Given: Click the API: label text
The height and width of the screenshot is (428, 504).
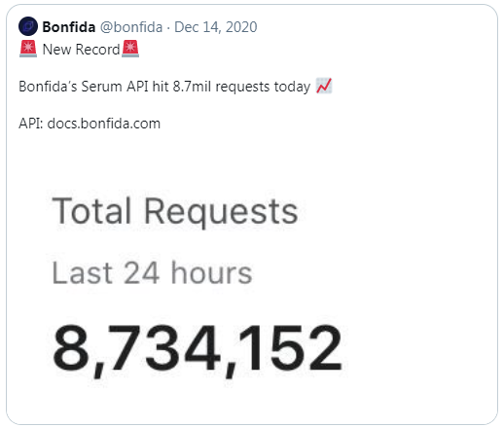Looking at the screenshot, I should 31,124.
